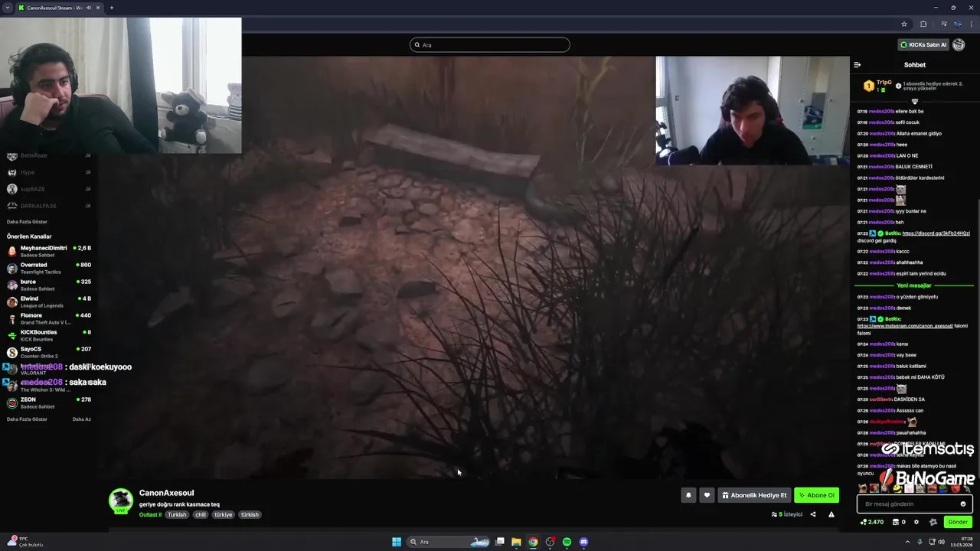Open the user profile avatar top right
The height and width of the screenshot is (551, 980).
(x=959, y=44)
